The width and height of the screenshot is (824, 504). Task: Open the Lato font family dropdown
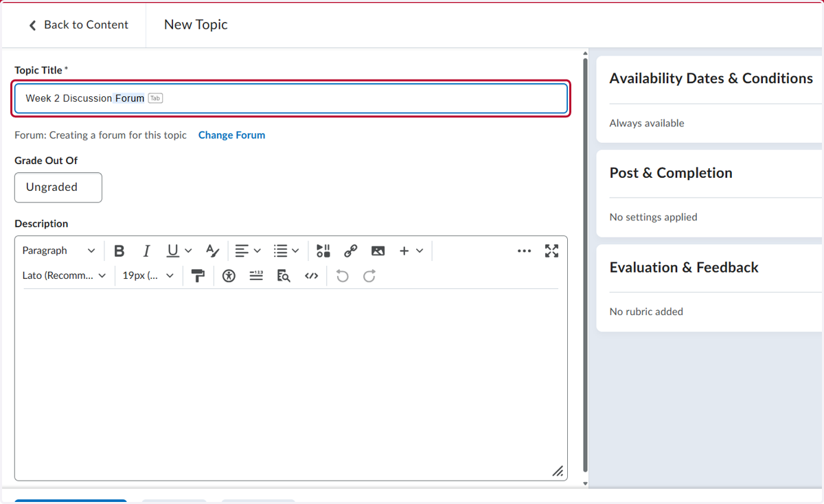(64, 276)
